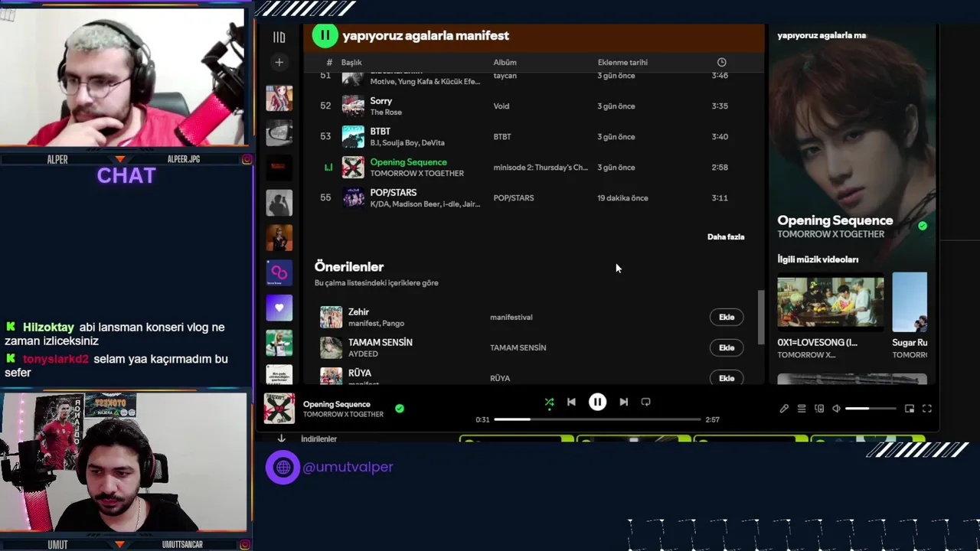Open the connect to a device icon
This screenshot has height=551, width=980.
819,409
